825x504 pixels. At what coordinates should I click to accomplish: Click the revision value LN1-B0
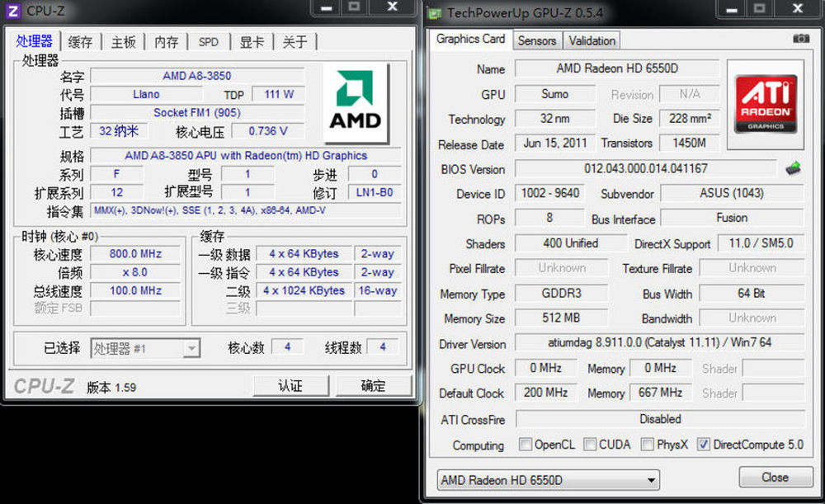[374, 192]
